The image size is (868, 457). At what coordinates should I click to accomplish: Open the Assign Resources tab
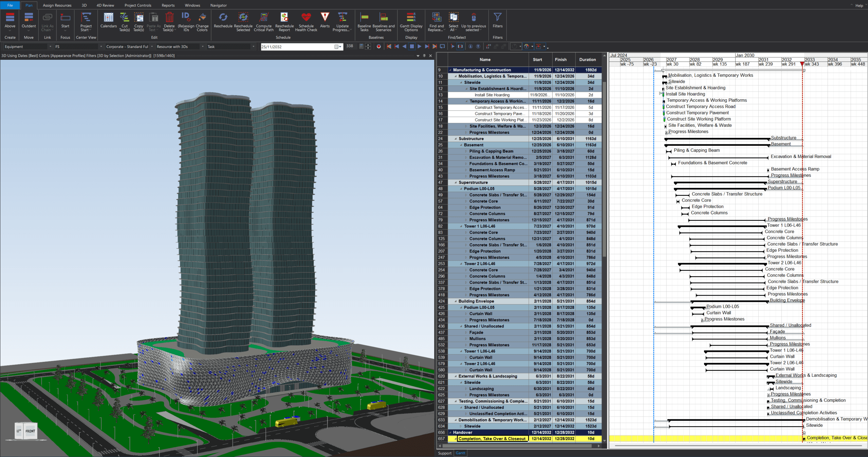57,5
